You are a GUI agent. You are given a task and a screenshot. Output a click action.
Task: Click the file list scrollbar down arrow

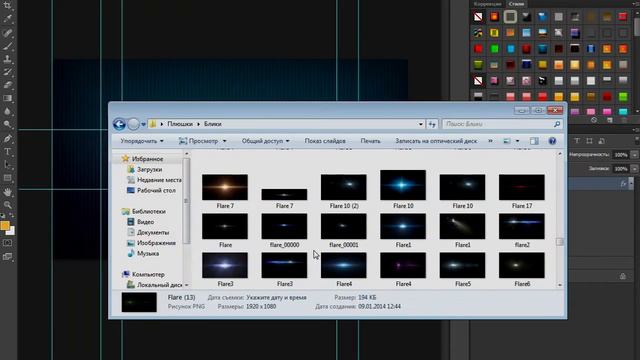click(x=560, y=285)
